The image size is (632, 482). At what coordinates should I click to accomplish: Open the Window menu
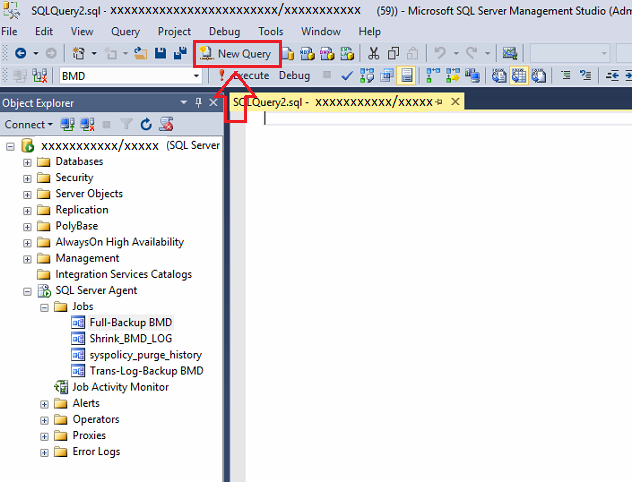pos(321,31)
